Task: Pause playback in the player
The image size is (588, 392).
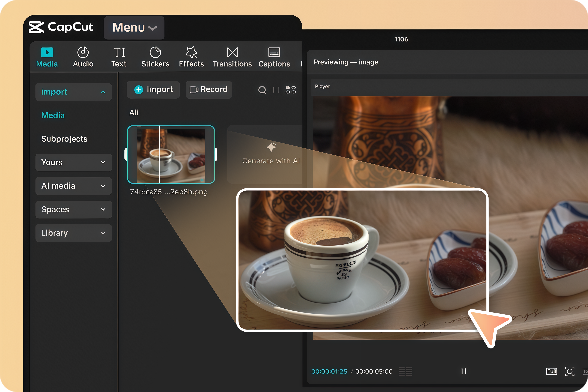Action: (x=463, y=372)
